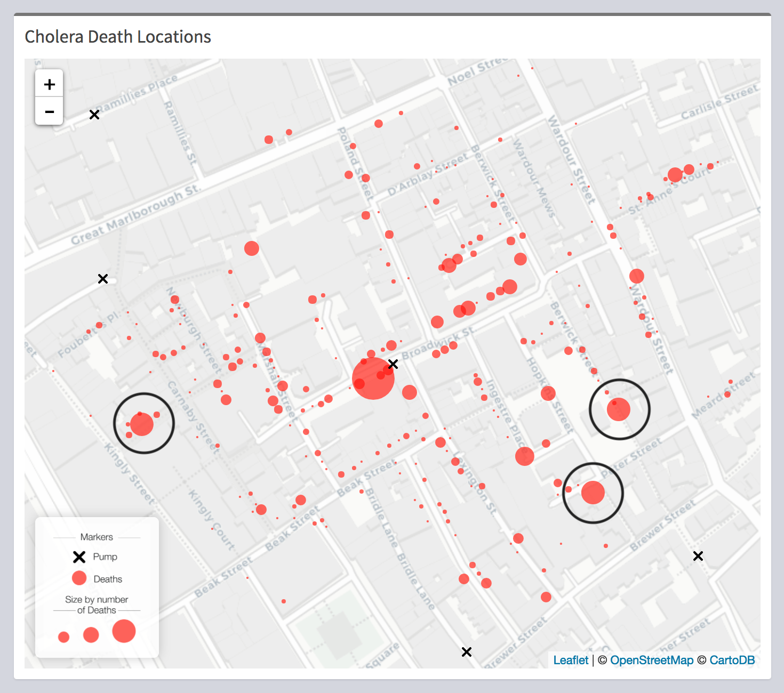Select the pump marker near Ramillies Place
Screen dimensions: 784x693
94,115
